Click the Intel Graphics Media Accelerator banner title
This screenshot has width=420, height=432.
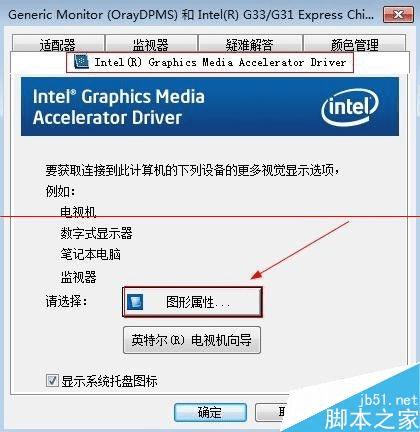click(119, 107)
